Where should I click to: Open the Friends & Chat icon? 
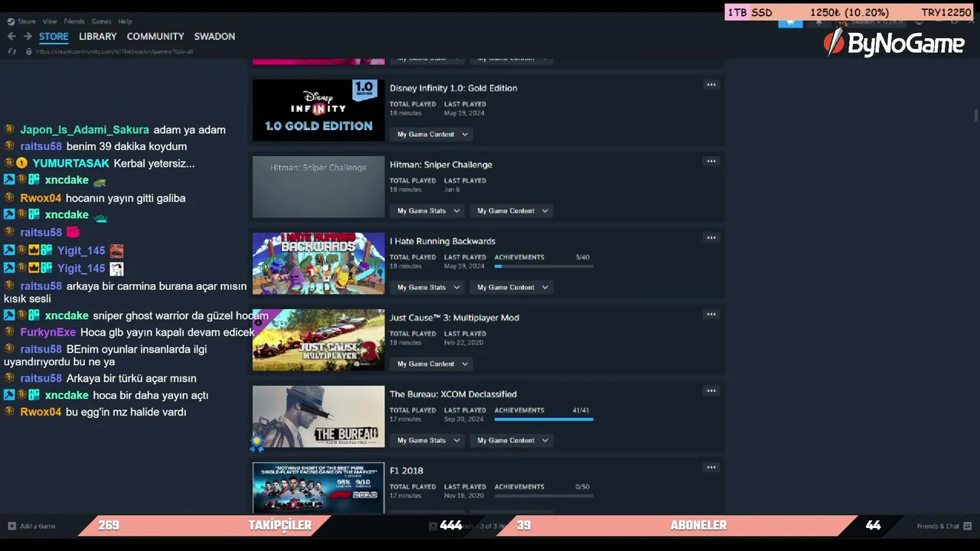pos(967,526)
